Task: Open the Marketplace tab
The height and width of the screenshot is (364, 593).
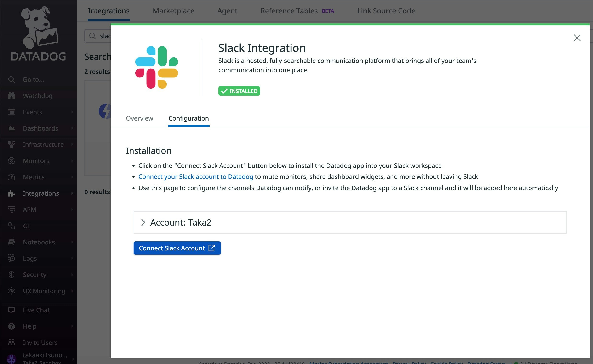Action: (173, 11)
